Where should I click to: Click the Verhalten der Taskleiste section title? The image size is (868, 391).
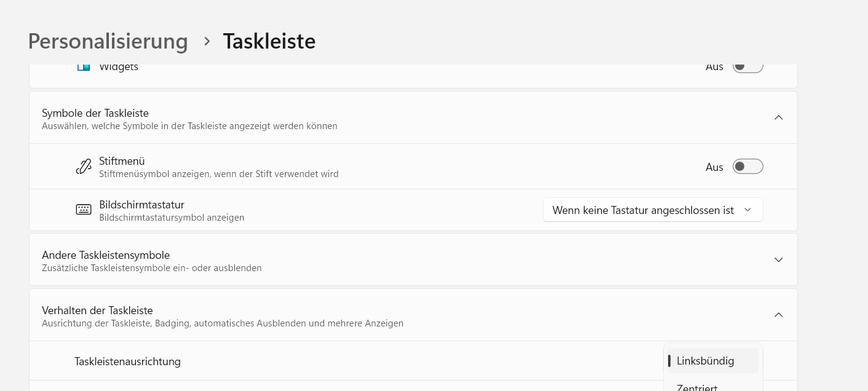pyautogui.click(x=97, y=310)
